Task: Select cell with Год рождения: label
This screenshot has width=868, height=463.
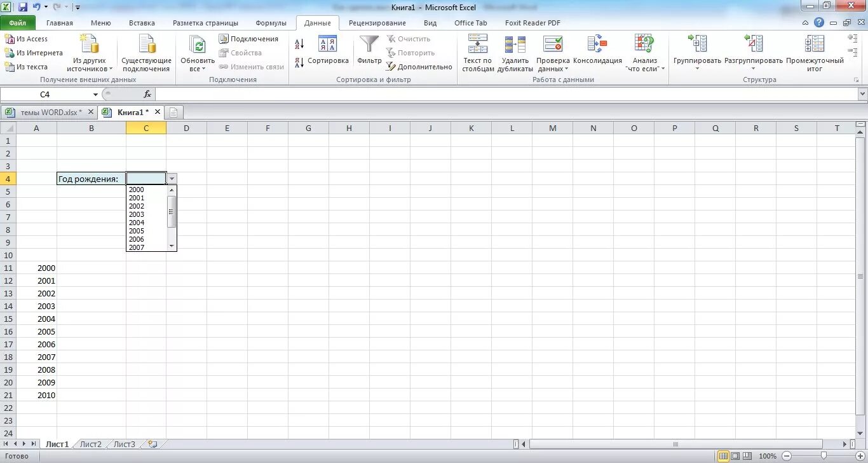Action: click(x=92, y=179)
